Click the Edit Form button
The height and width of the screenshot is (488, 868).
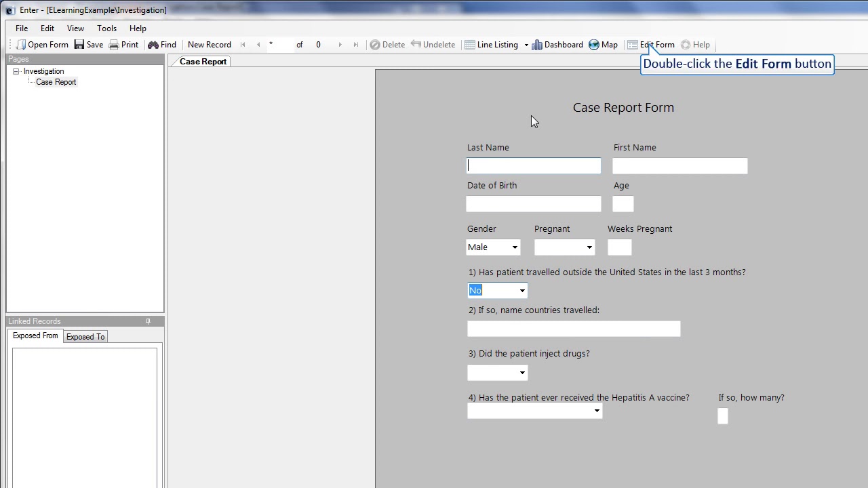[651, 45]
